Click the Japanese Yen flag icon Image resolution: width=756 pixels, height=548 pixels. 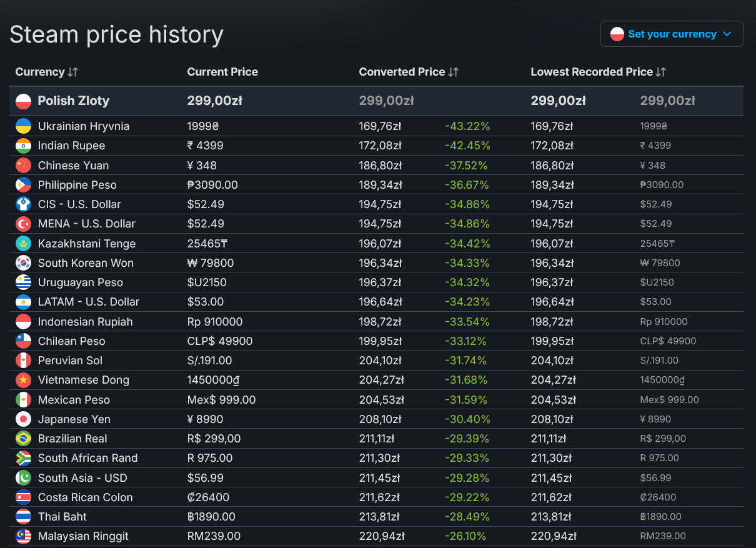point(23,419)
